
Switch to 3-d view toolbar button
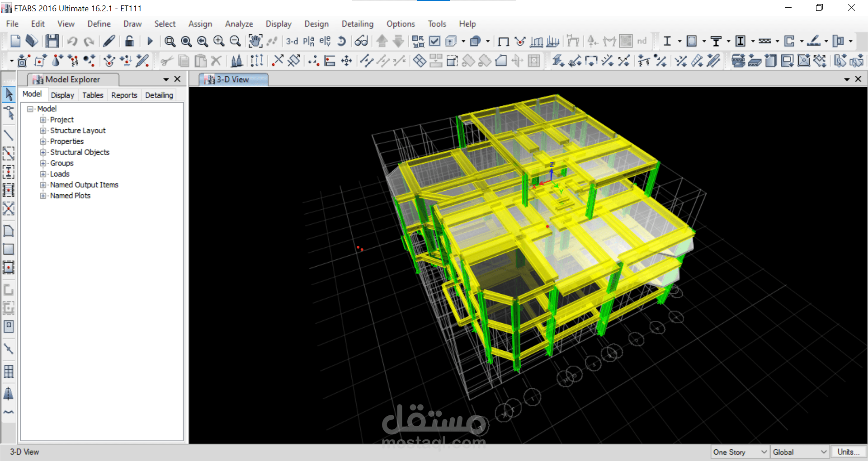(292, 41)
